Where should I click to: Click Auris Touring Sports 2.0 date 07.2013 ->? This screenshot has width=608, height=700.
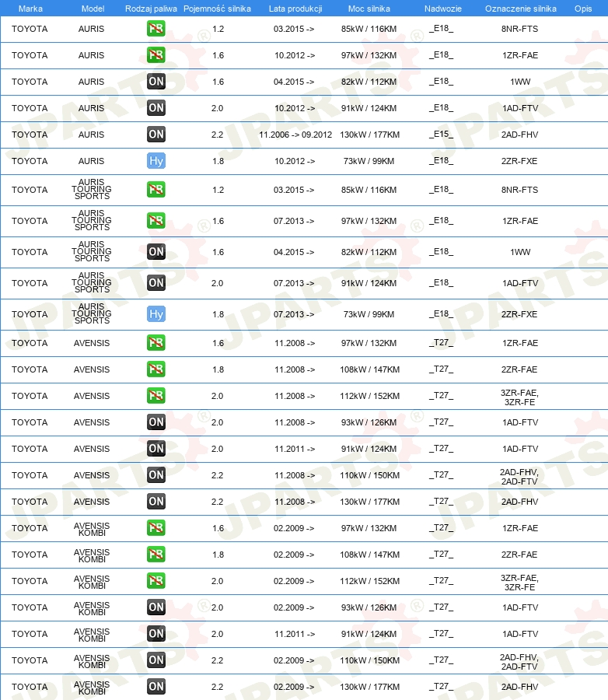point(294,283)
